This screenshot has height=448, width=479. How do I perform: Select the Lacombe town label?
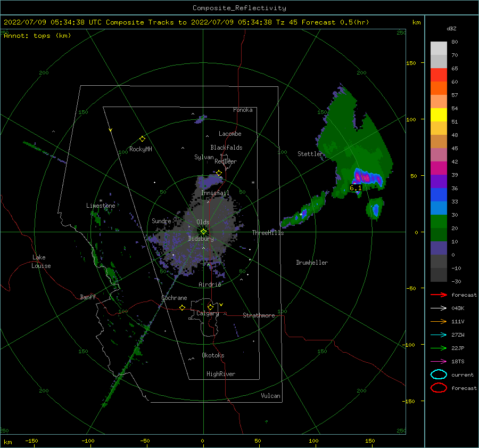(x=230, y=134)
